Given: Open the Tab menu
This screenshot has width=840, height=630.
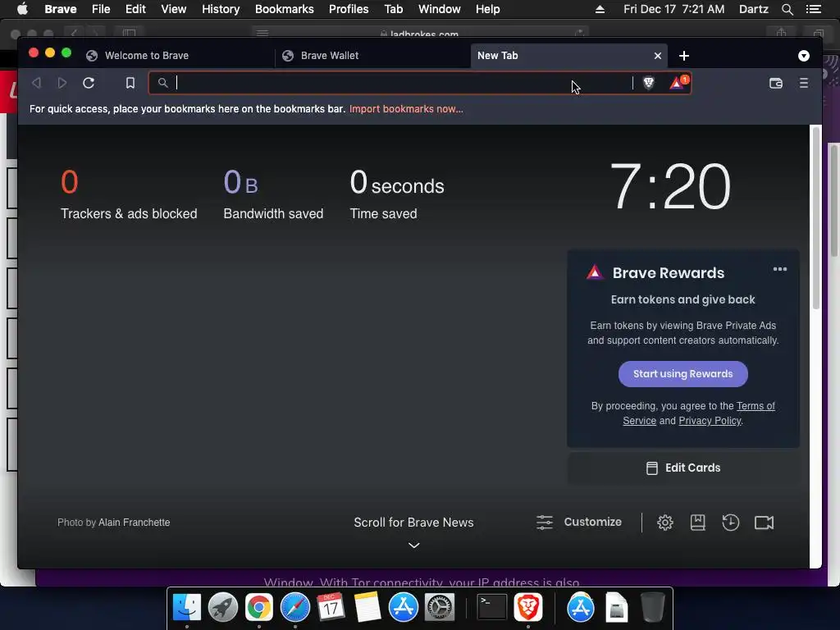Looking at the screenshot, I should [393, 9].
